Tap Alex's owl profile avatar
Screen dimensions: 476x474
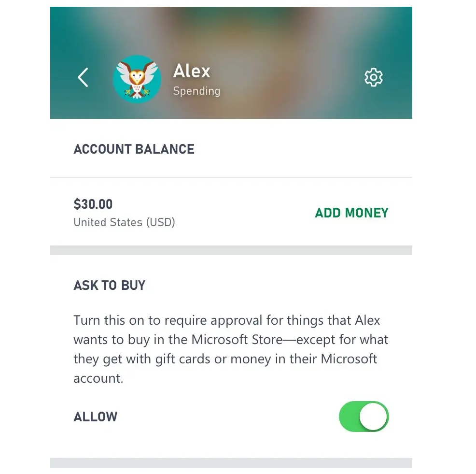(137, 79)
